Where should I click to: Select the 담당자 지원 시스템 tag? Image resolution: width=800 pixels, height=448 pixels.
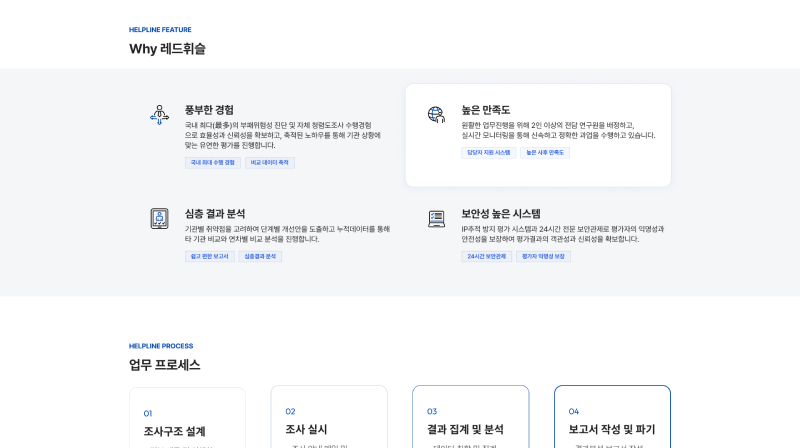(x=489, y=153)
